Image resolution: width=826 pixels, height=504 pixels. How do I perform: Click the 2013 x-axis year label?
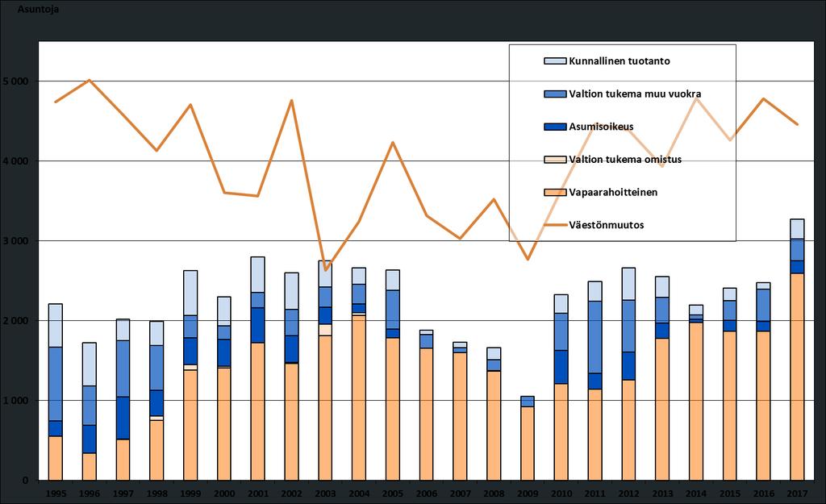click(x=662, y=494)
